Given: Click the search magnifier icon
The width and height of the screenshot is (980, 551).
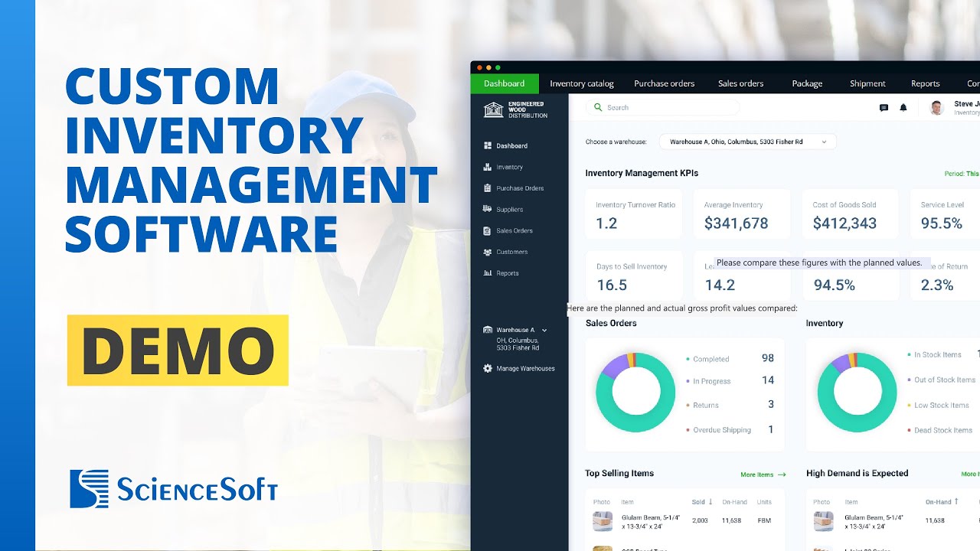Looking at the screenshot, I should 598,108.
